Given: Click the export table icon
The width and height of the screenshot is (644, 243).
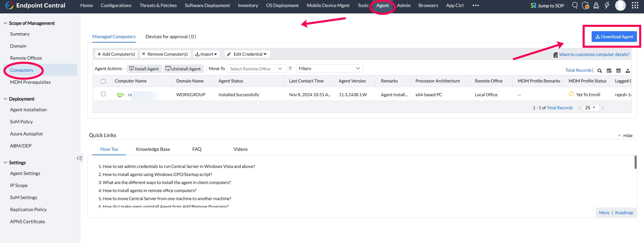Looking at the screenshot, I should [x=628, y=71].
